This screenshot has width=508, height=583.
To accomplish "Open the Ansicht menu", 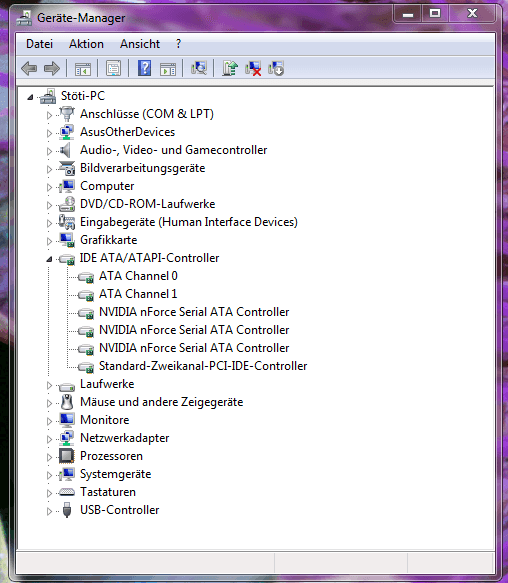I will pos(140,44).
